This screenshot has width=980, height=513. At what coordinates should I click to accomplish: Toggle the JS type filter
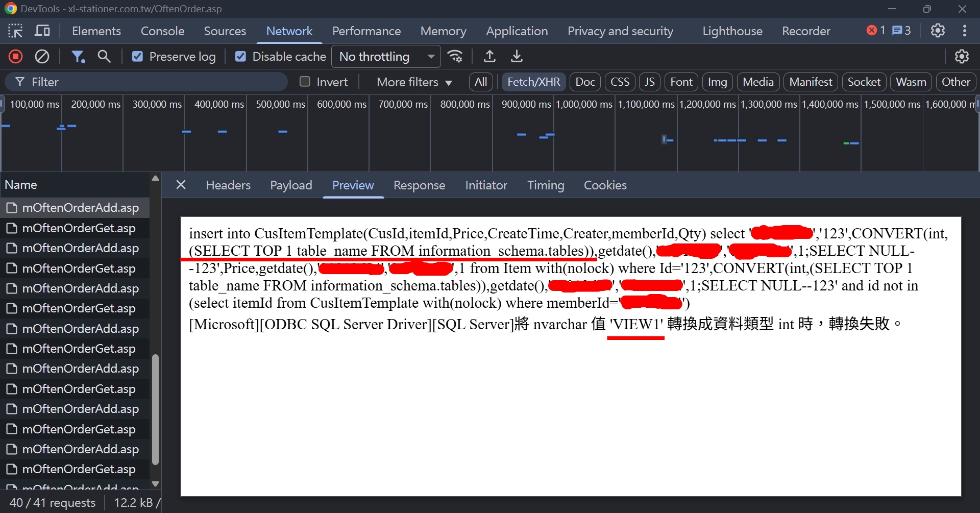click(x=649, y=82)
